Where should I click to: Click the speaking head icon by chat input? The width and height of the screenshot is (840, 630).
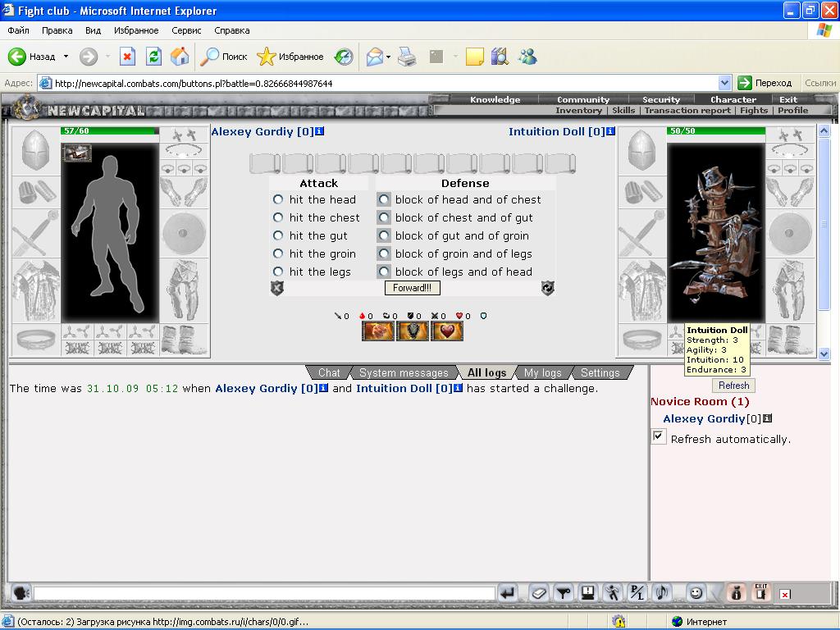point(21,592)
